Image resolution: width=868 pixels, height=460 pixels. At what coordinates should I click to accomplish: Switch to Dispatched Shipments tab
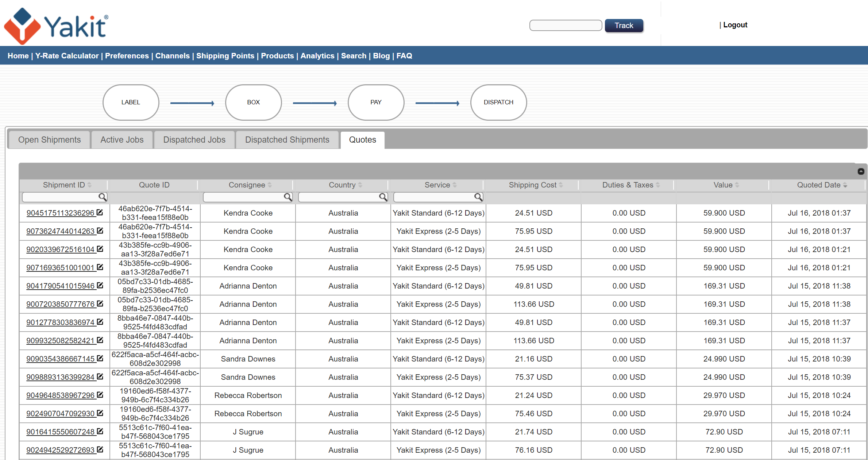click(x=287, y=140)
